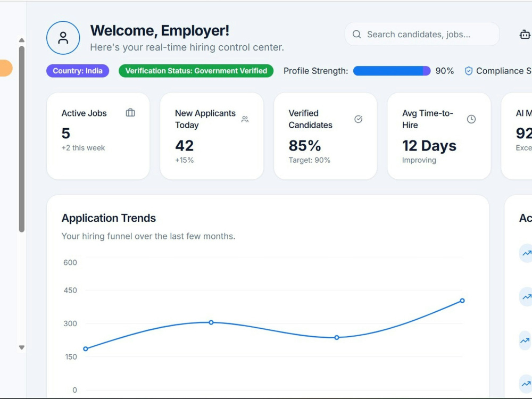The height and width of the screenshot is (399, 532).
Task: Click the Government Verified status badge
Action: 196,71
